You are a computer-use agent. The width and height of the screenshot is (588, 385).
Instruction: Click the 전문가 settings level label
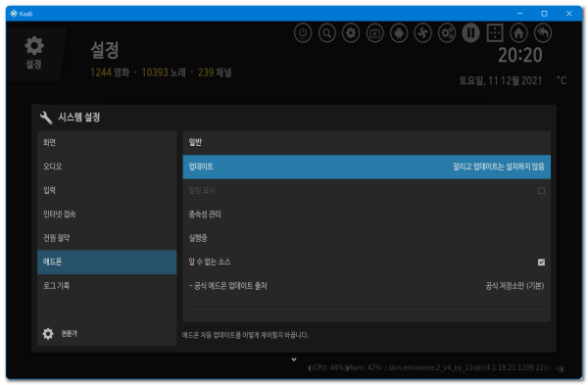pyautogui.click(x=69, y=334)
